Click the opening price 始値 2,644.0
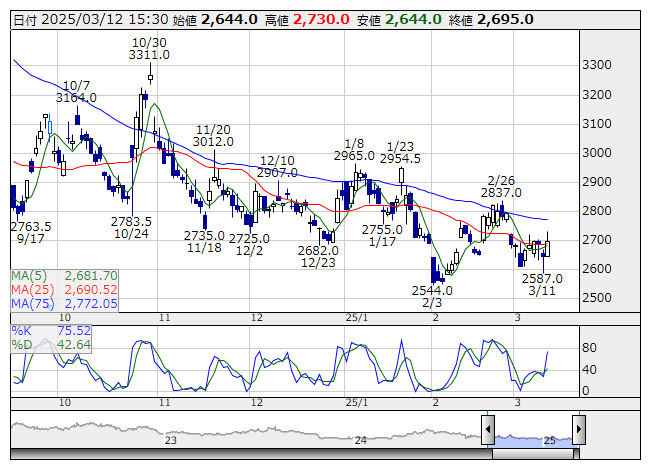653x470 pixels. [215, 20]
